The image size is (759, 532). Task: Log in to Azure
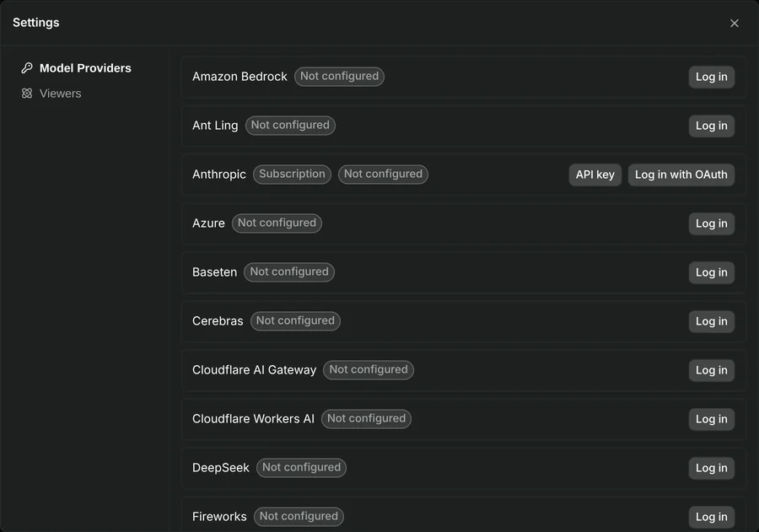tap(711, 223)
